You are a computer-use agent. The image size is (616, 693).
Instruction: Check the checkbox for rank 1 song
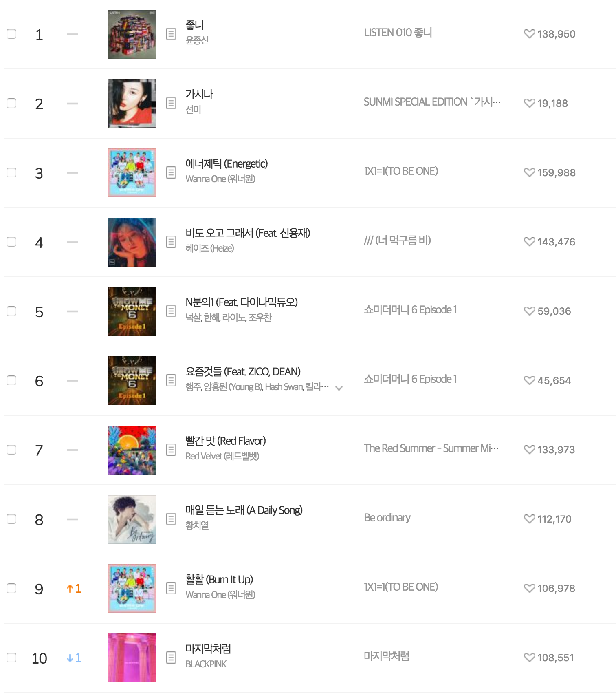coord(11,34)
